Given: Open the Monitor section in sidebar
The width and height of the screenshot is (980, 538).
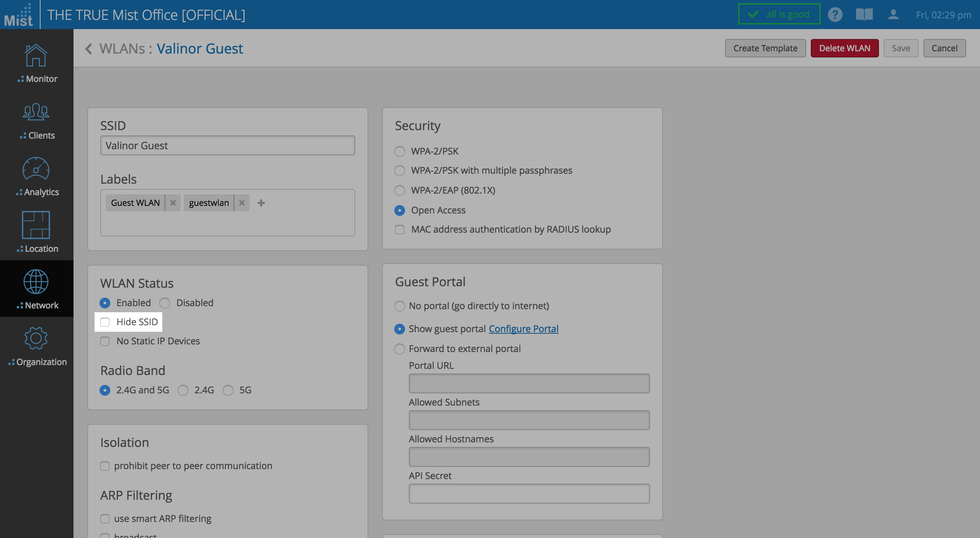Looking at the screenshot, I should [x=36, y=63].
